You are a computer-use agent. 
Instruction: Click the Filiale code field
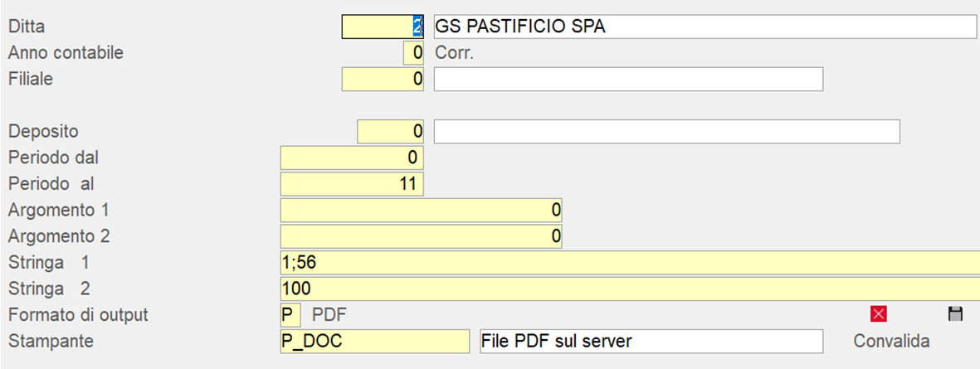(383, 79)
